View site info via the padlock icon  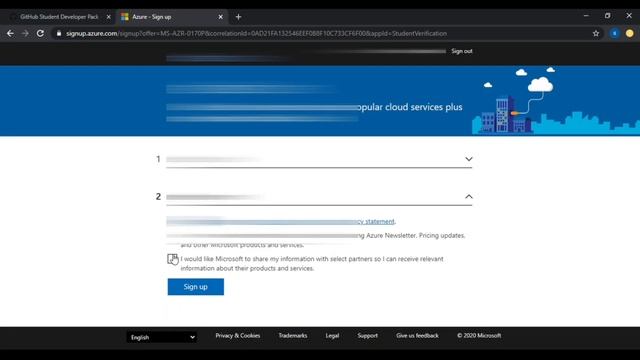click(x=59, y=33)
